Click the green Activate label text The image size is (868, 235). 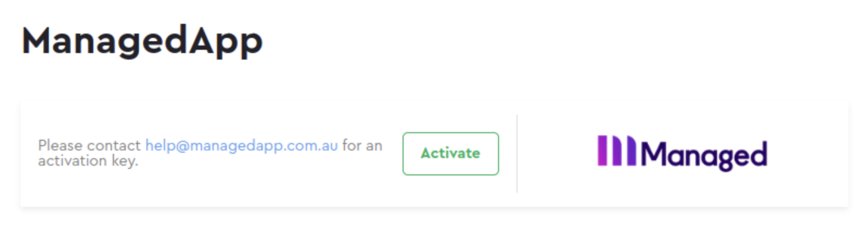450,154
